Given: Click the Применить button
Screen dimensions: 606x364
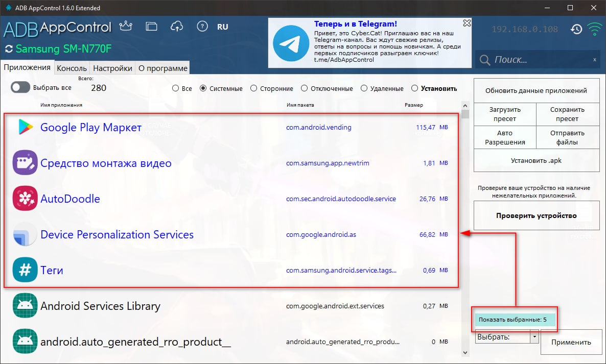Looking at the screenshot, I should coord(571,342).
